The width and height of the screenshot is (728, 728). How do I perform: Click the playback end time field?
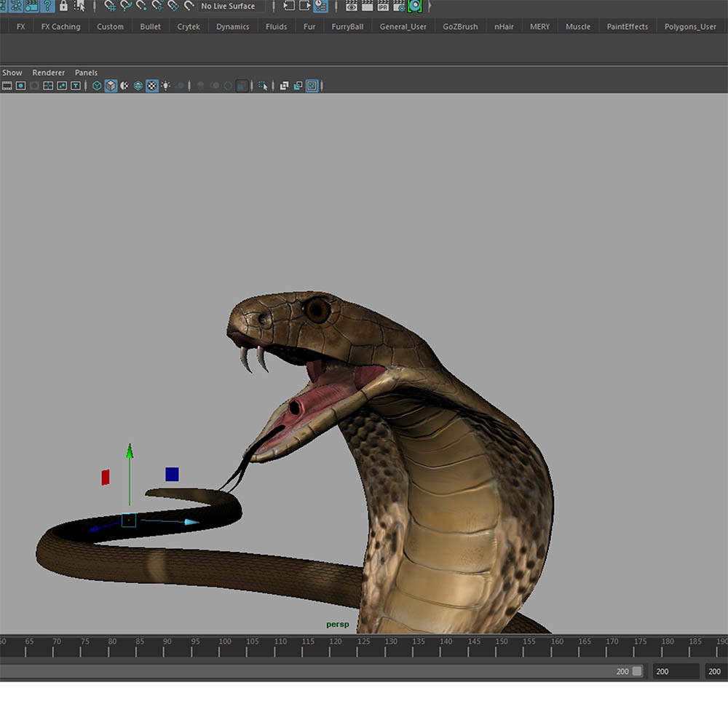tap(675, 671)
